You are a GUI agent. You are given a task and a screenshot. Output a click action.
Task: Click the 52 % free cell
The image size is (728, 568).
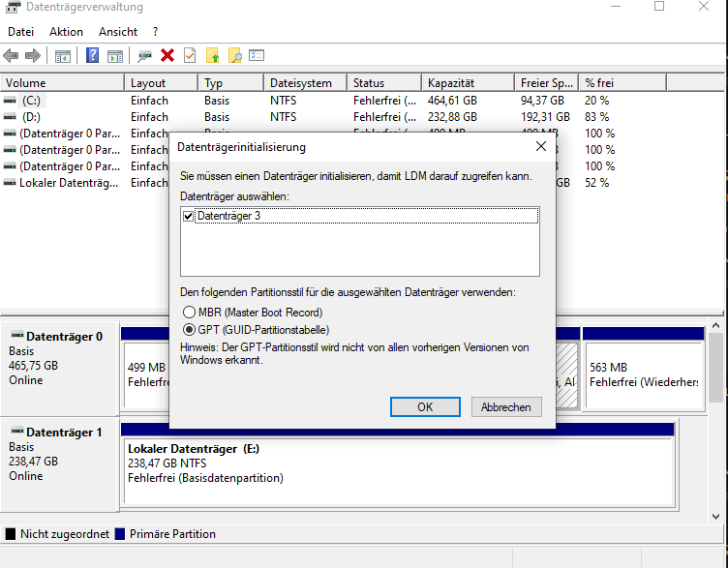597,183
